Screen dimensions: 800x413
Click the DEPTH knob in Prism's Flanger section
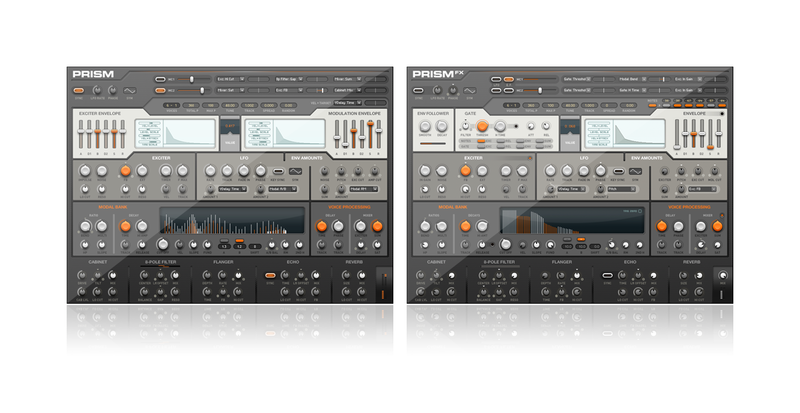(207, 276)
